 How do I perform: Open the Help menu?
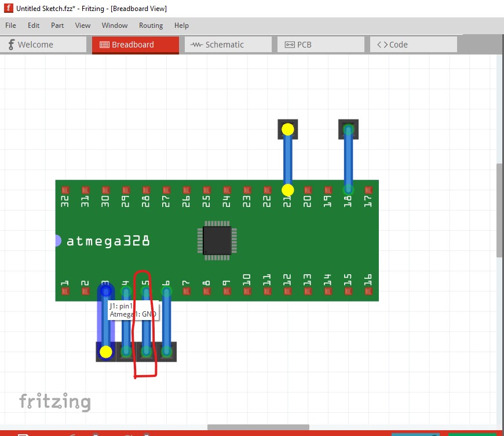[181, 26]
